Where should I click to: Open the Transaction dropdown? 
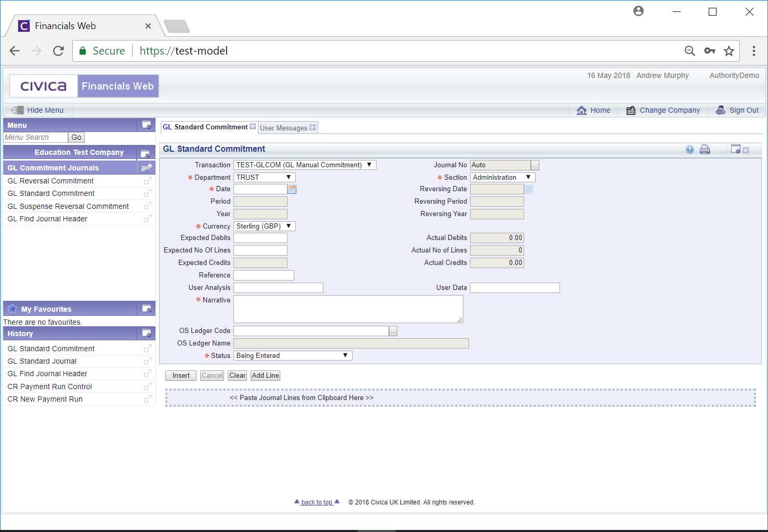[305, 165]
